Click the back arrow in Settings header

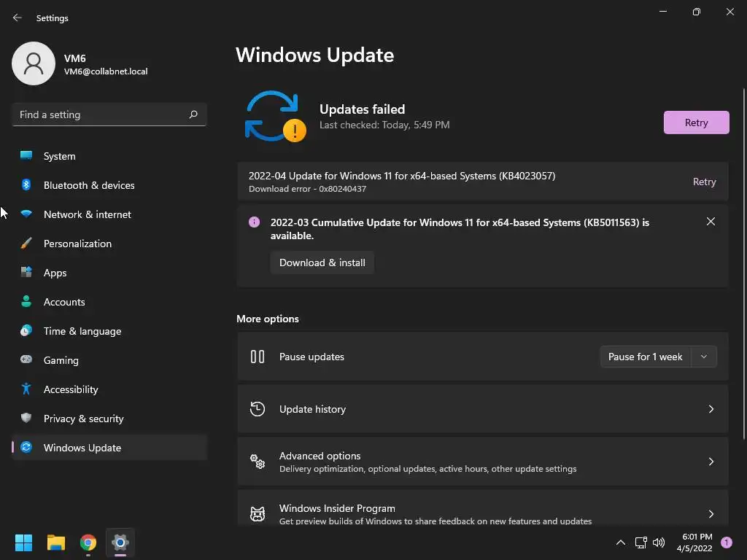coord(18,17)
